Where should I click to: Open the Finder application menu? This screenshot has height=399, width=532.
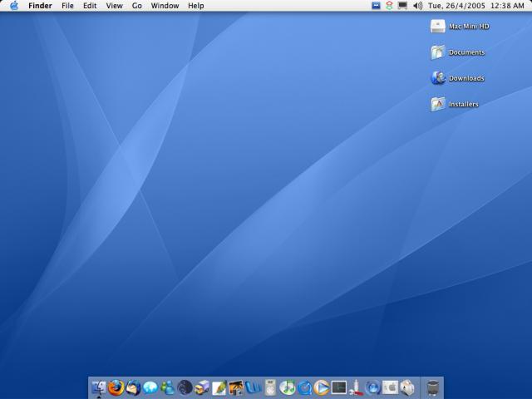(40, 6)
